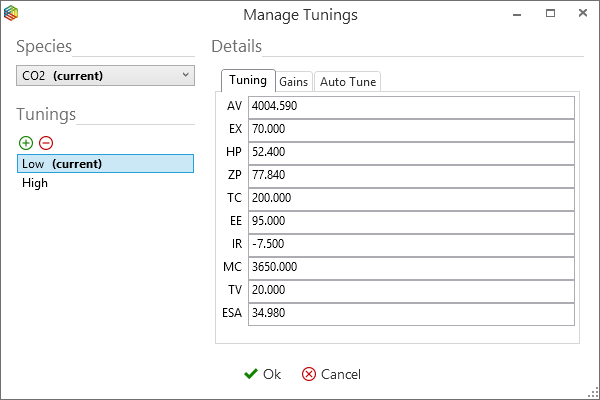Open the Species CO2 dropdown

coord(105,75)
